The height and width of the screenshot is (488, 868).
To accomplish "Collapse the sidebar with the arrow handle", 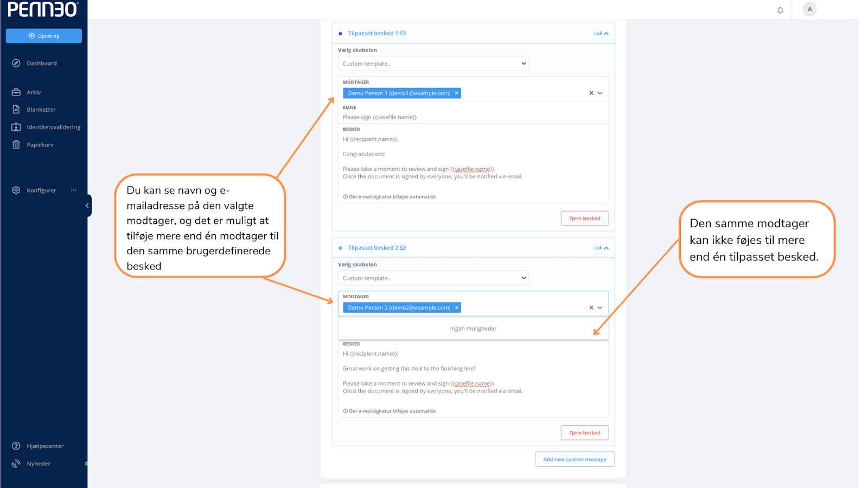I will 87,206.
